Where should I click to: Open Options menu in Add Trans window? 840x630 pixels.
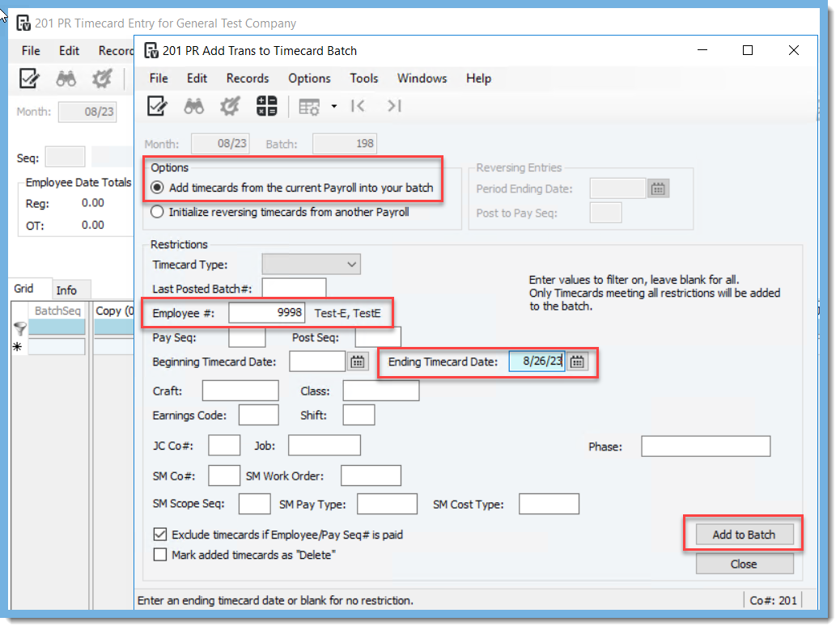tap(309, 78)
